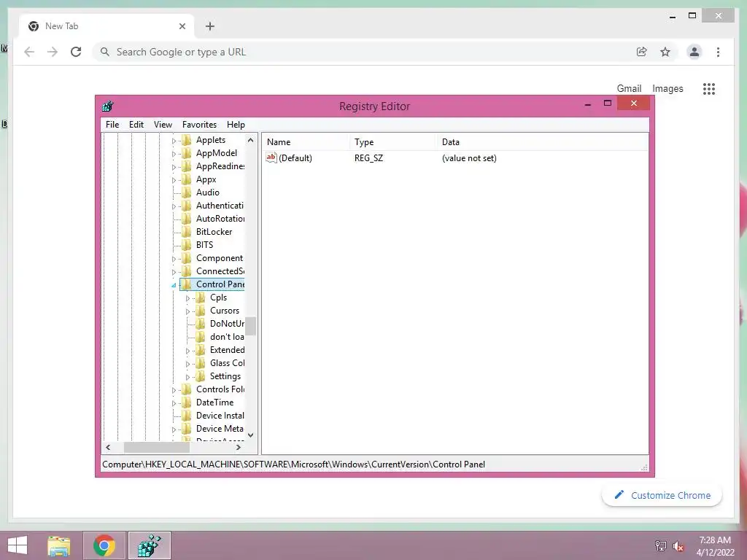Open a new Chrome tab with plus button
The height and width of the screenshot is (560, 747).
pos(210,26)
